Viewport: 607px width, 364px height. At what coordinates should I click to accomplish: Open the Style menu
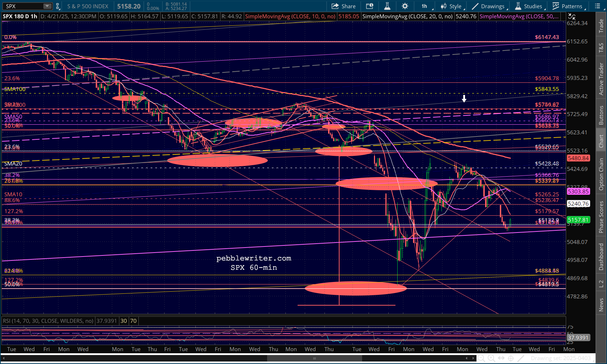tap(452, 6)
